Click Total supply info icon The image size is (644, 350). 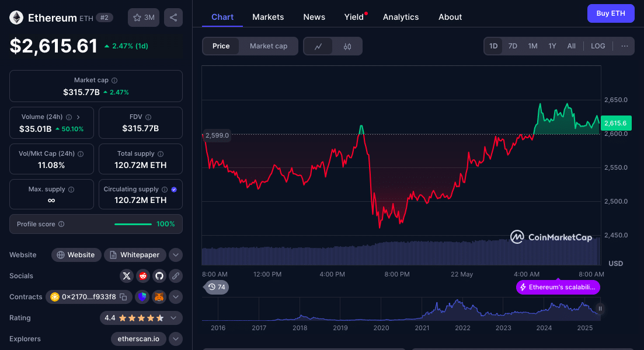click(x=161, y=154)
